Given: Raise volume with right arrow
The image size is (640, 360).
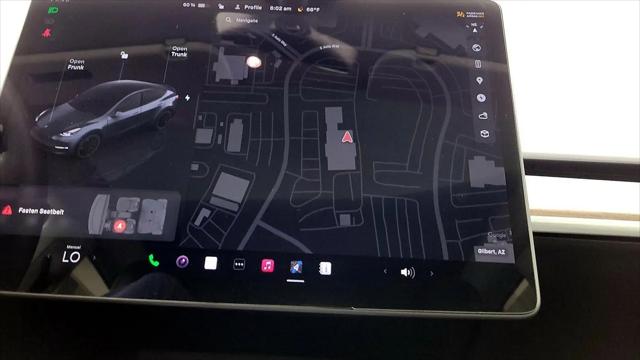Looking at the screenshot, I should tap(431, 273).
